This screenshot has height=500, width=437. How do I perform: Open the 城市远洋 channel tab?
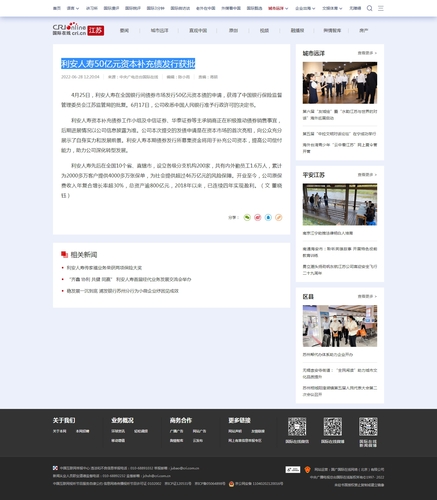point(160,30)
